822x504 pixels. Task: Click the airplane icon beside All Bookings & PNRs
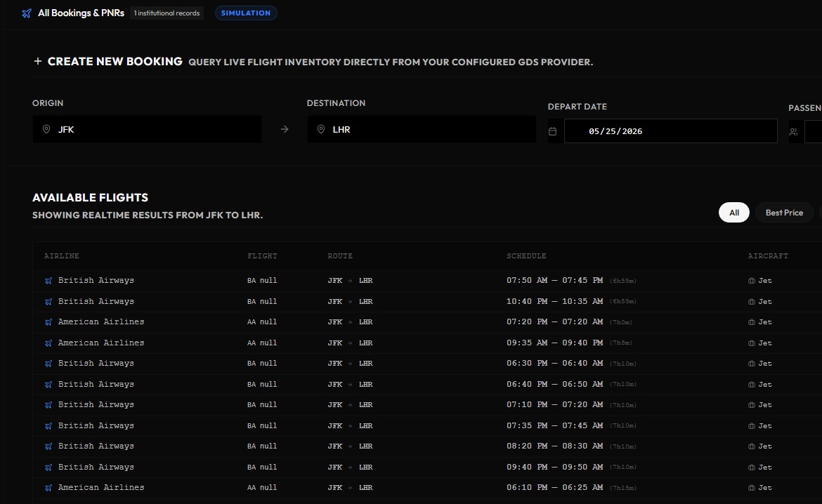[27, 13]
